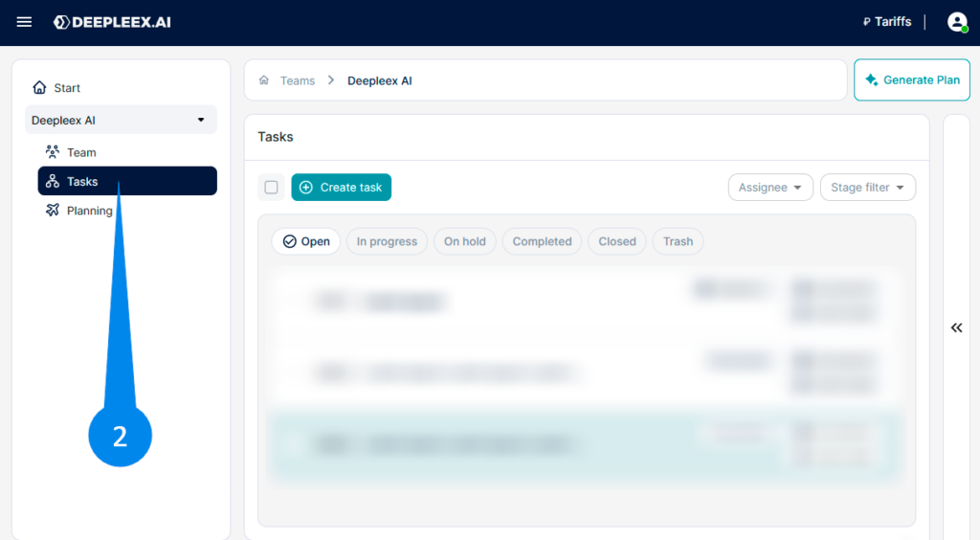Viewport: 980px width, 540px height.
Task: Expand side panel with double chevron
Action: point(956,327)
